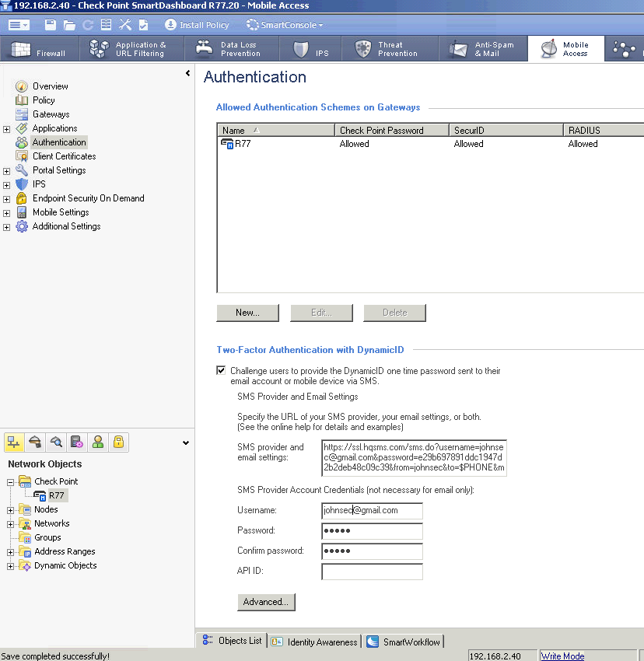The width and height of the screenshot is (644, 661).
Task: Switch to Threat Prevention tab
Action: pyautogui.click(x=390, y=49)
